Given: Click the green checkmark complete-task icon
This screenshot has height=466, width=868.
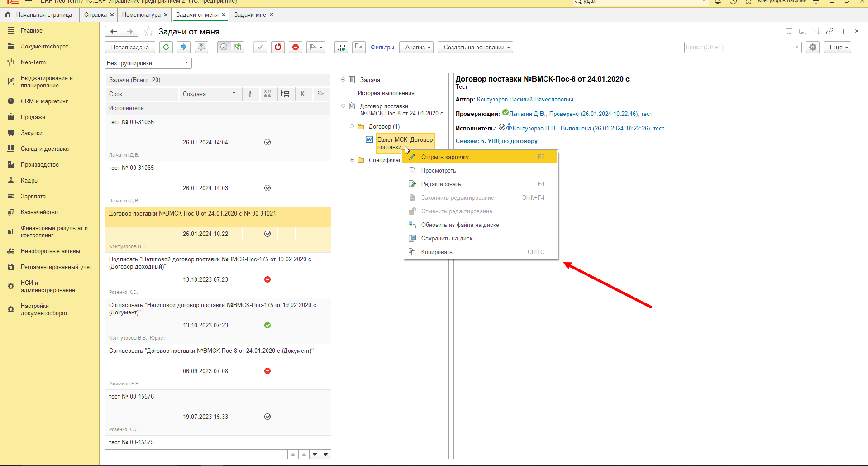Looking at the screenshot, I should coord(260,47).
